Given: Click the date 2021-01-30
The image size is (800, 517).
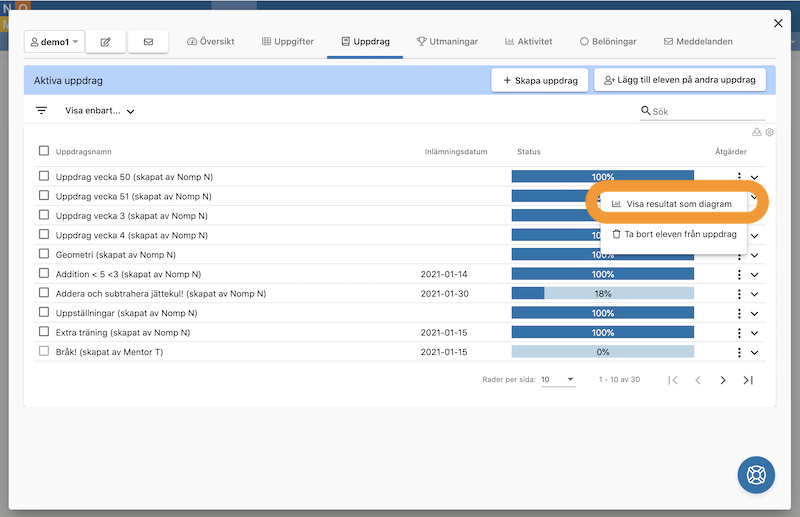Looking at the screenshot, I should [444, 293].
